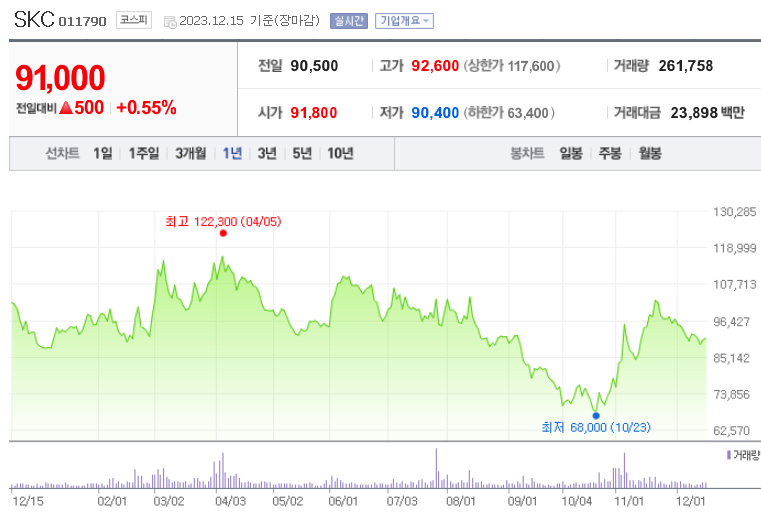Select the 1주일 line chart tab
The image size is (761, 523).
[144, 153]
